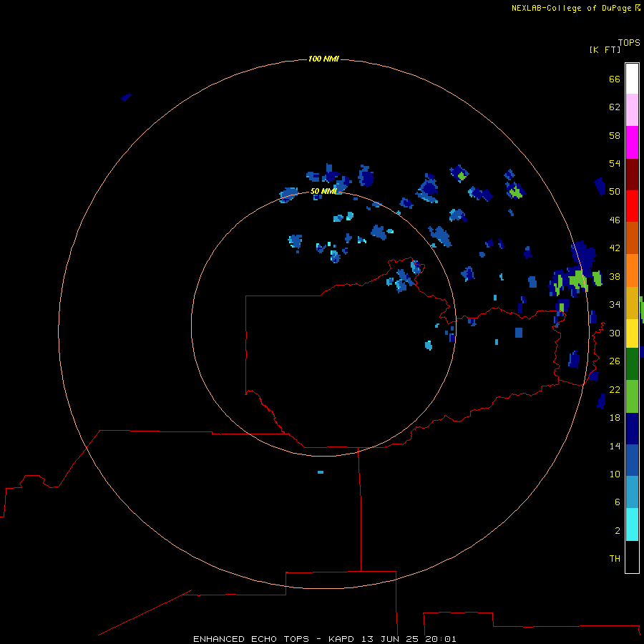The width and height of the screenshot is (644, 644).
Task: Click the '46' legend value
Action: point(615,220)
